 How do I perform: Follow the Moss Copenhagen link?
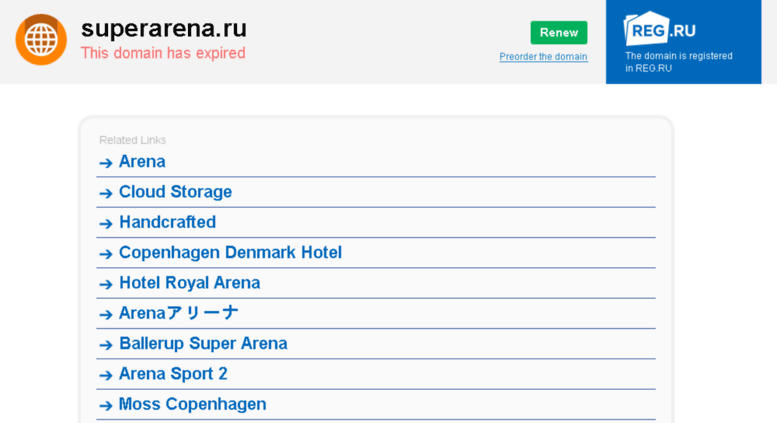coord(192,404)
